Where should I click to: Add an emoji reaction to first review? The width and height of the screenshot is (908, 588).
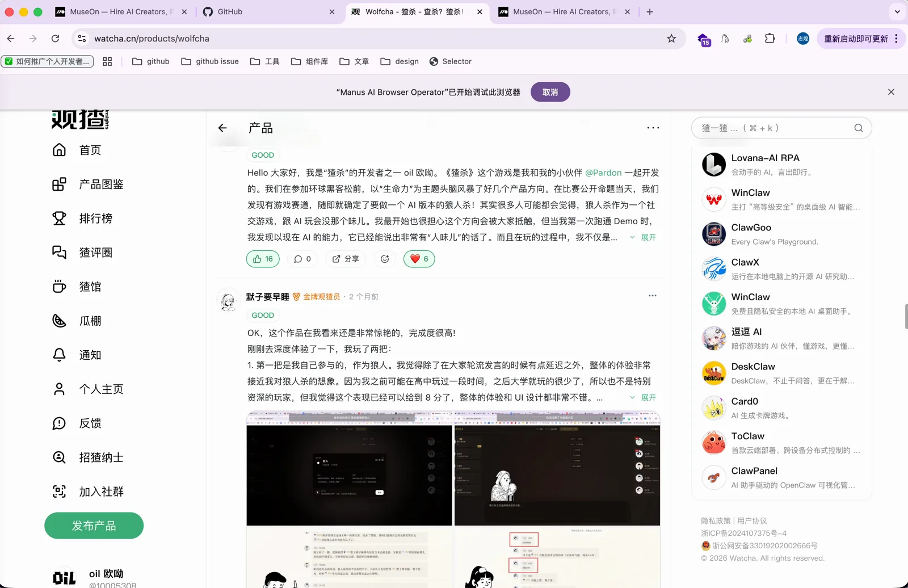[385, 259]
